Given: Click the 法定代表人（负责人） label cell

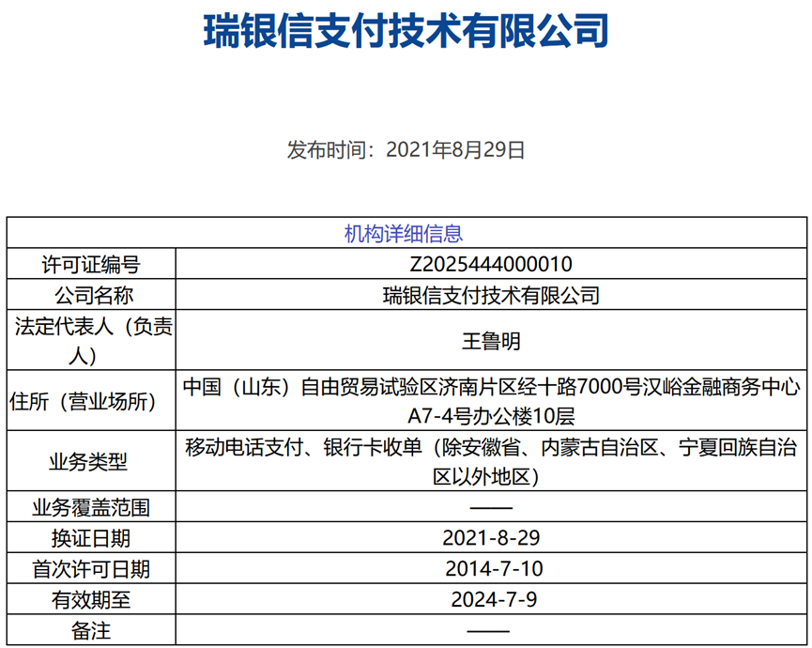Looking at the screenshot, I should pos(91,340).
